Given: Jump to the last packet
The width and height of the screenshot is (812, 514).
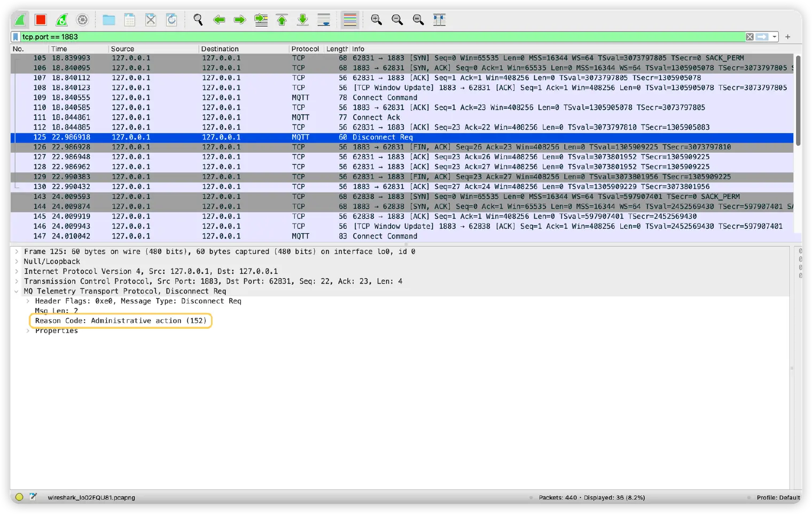Looking at the screenshot, I should coord(302,20).
